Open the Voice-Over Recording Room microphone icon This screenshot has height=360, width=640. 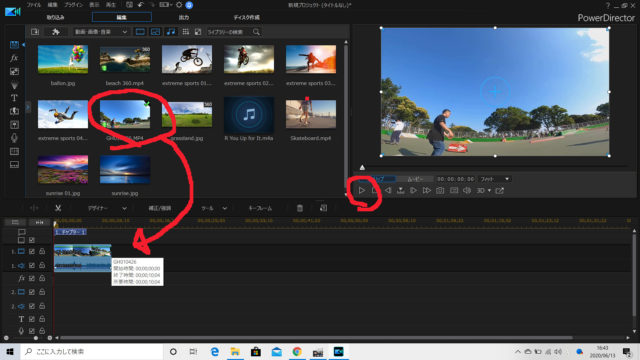[x=14, y=138]
